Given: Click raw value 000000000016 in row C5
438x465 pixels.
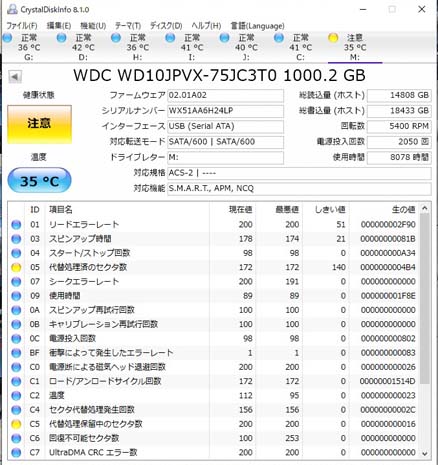Looking at the screenshot, I should 388,424.
